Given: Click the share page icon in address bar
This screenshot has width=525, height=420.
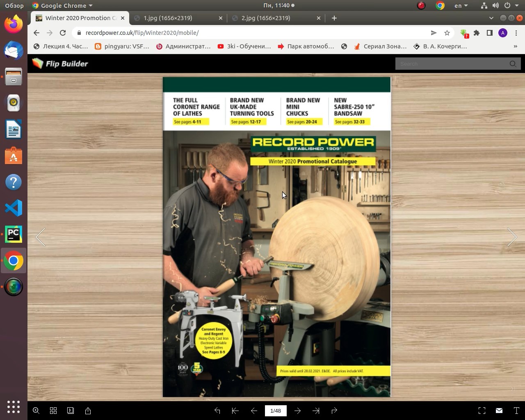Looking at the screenshot, I should [x=434, y=33].
